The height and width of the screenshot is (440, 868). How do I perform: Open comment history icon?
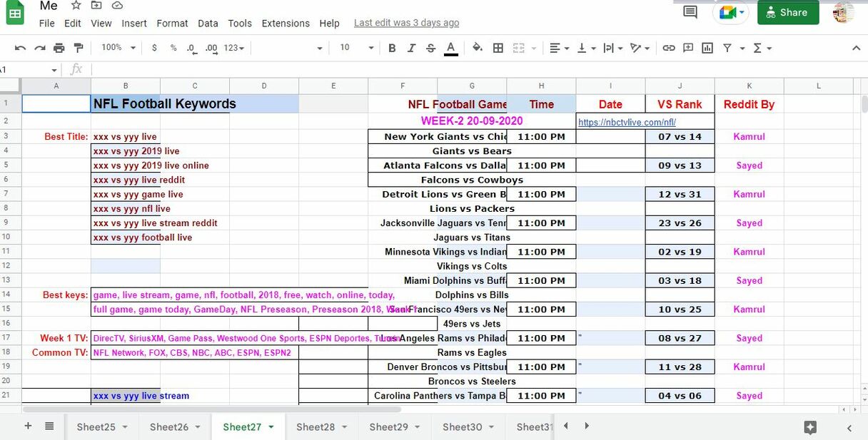pyautogui.click(x=690, y=12)
